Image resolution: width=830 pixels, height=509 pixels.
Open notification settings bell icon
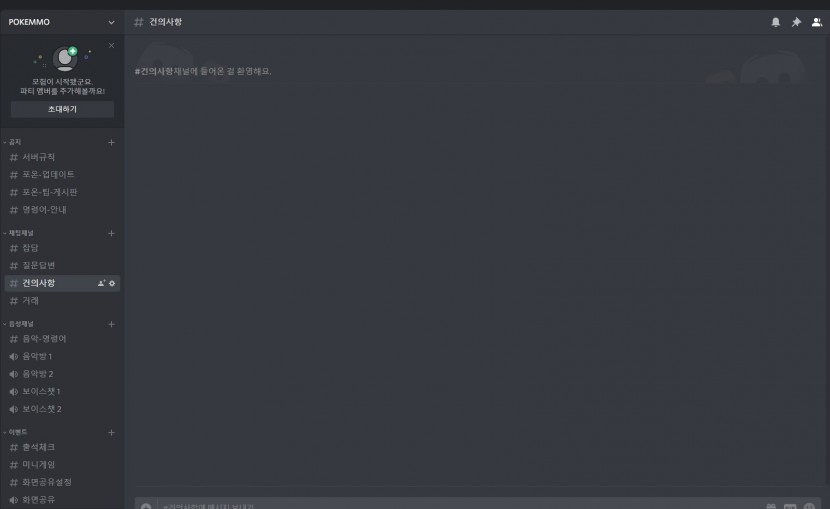(775, 22)
